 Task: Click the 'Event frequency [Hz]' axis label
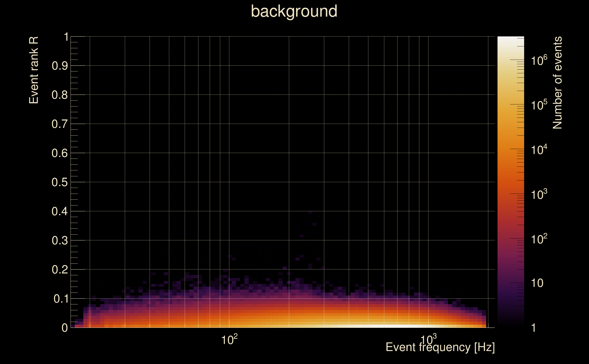click(x=440, y=347)
